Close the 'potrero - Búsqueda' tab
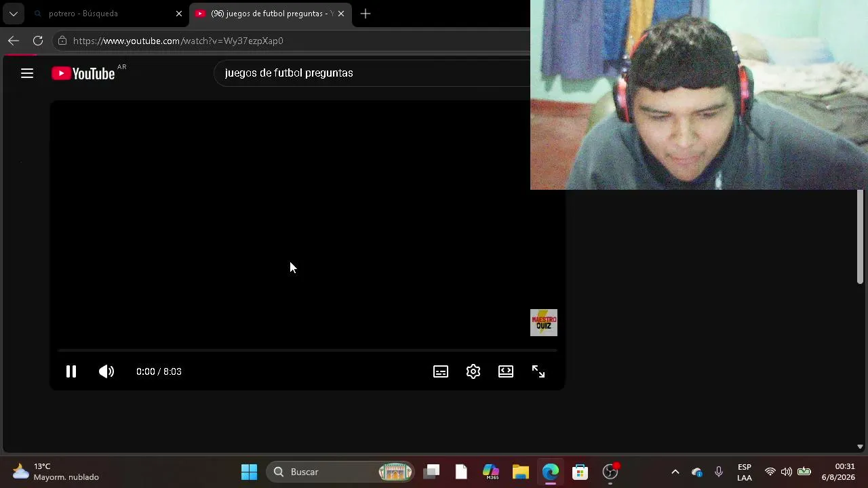This screenshot has width=868, height=488. (179, 14)
